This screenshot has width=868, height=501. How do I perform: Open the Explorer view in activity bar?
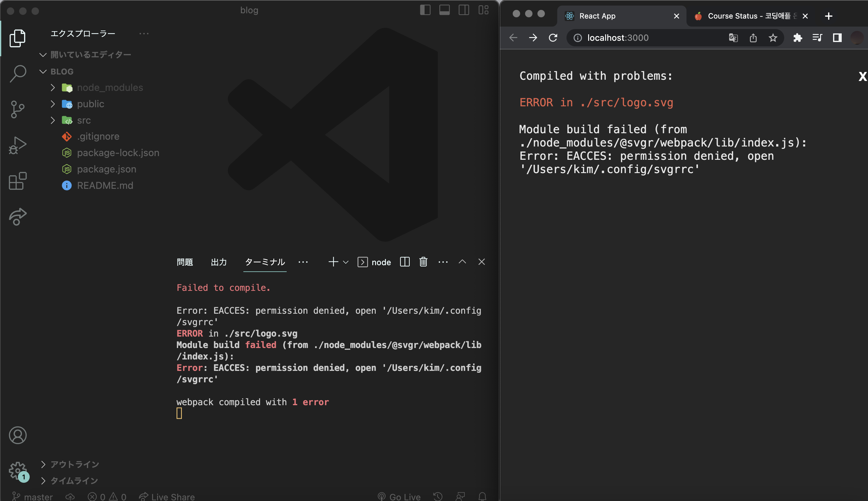(18, 38)
